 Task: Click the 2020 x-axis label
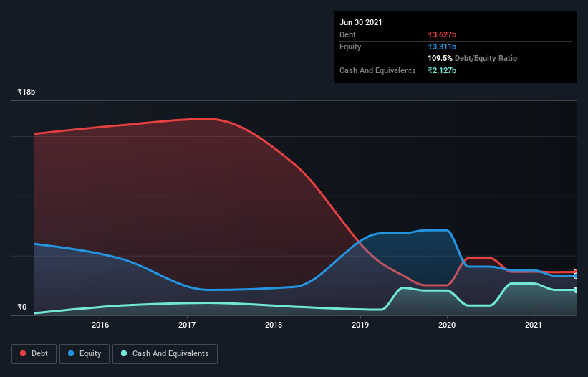tap(447, 325)
